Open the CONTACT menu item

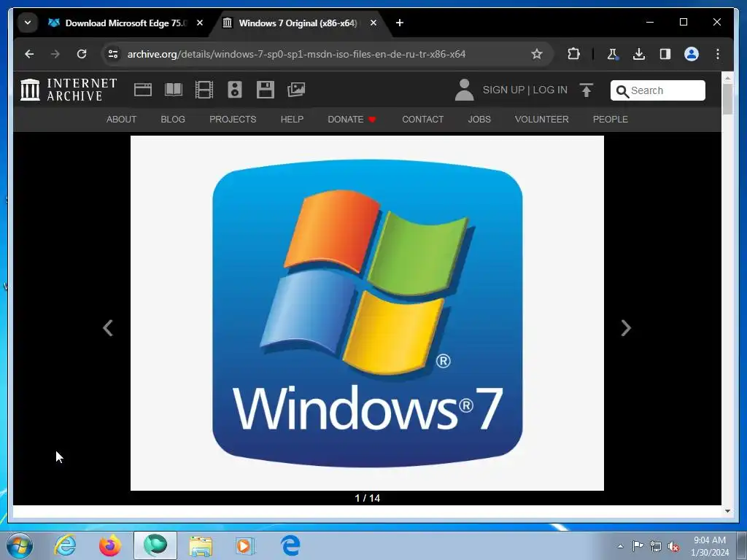422,119
